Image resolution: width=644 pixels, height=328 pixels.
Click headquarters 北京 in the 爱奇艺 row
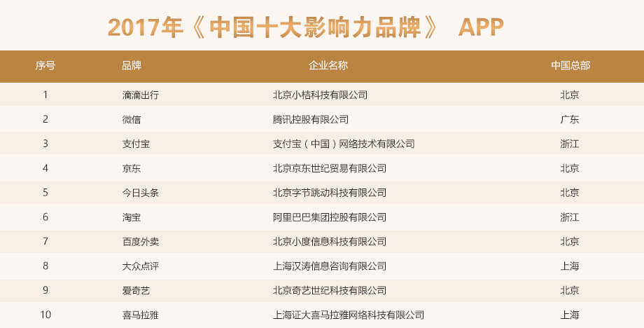pyautogui.click(x=570, y=291)
